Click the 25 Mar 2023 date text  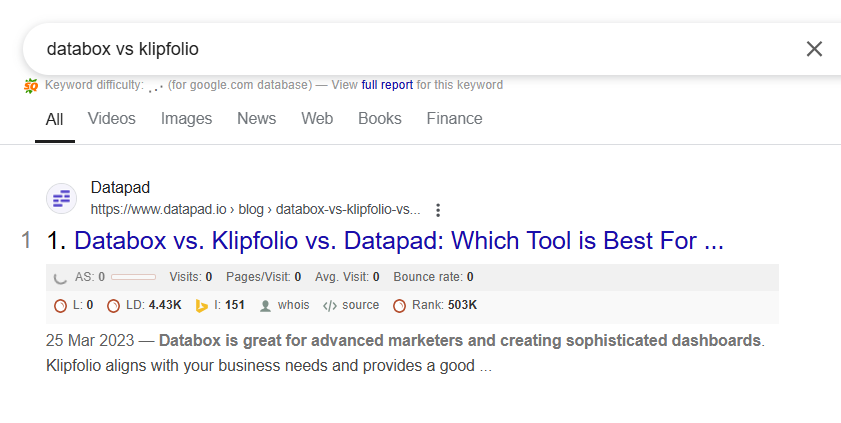click(90, 340)
